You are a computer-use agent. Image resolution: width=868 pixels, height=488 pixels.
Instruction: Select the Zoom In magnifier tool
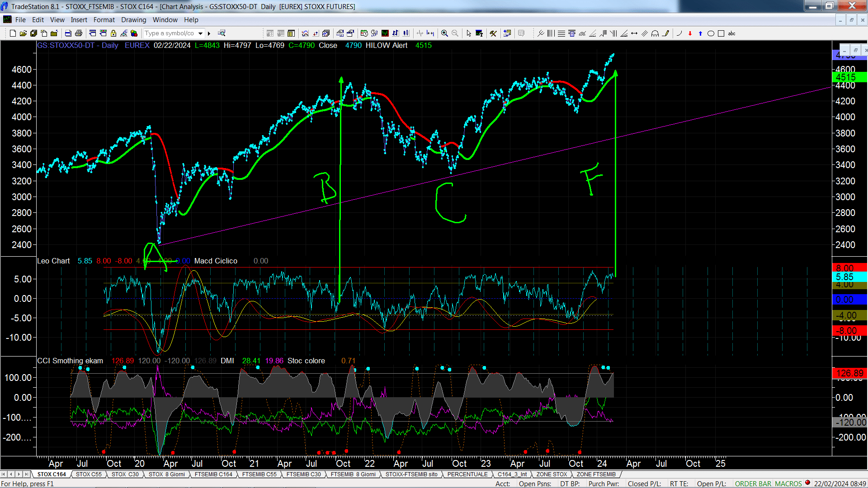point(444,33)
